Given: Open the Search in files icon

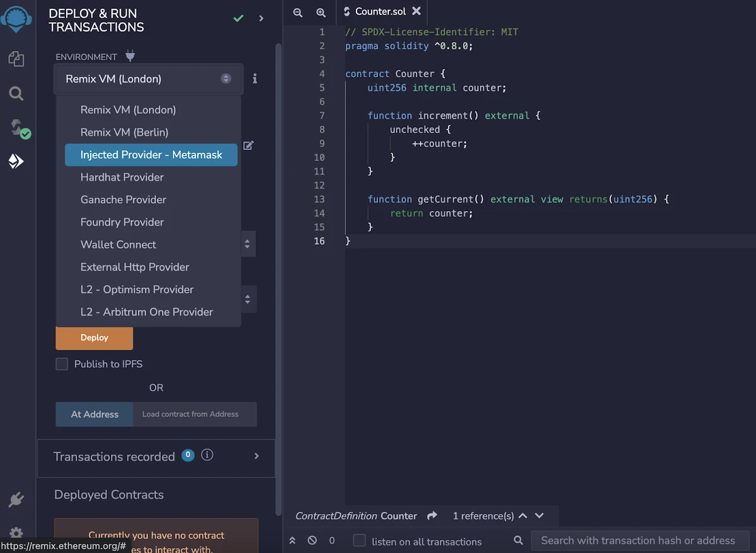Looking at the screenshot, I should 16,94.
